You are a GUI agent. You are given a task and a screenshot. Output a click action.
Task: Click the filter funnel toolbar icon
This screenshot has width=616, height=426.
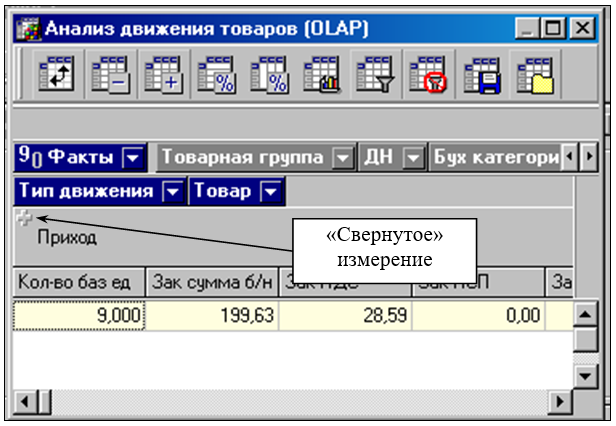pos(374,74)
